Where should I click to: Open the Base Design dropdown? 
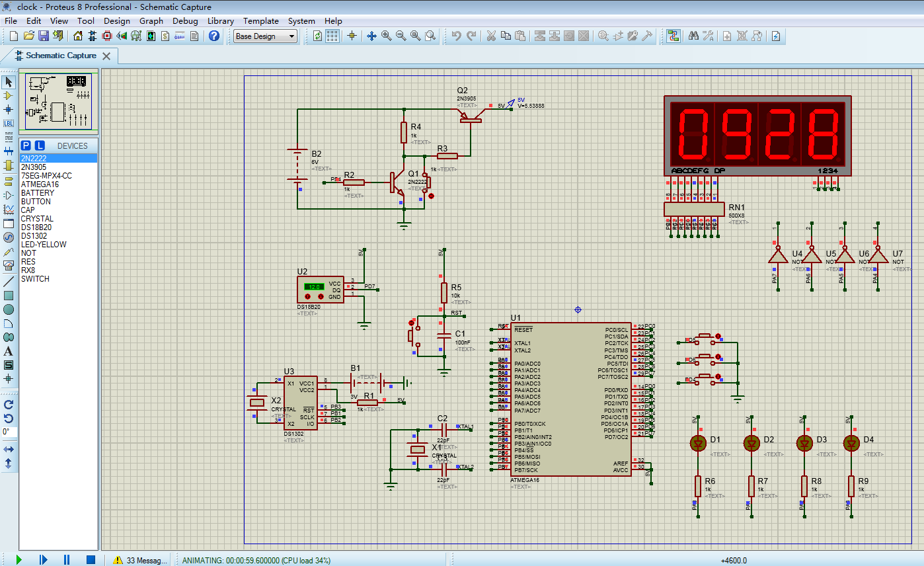266,36
